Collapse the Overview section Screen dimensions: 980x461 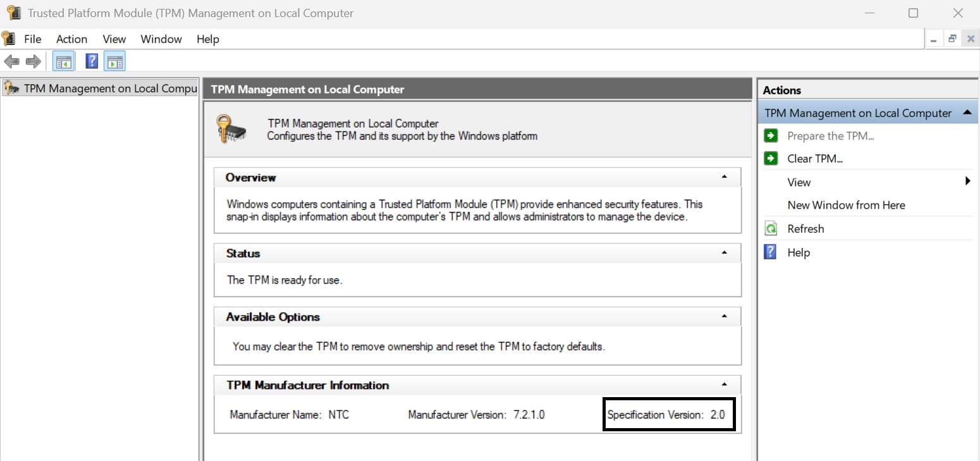[x=724, y=178]
